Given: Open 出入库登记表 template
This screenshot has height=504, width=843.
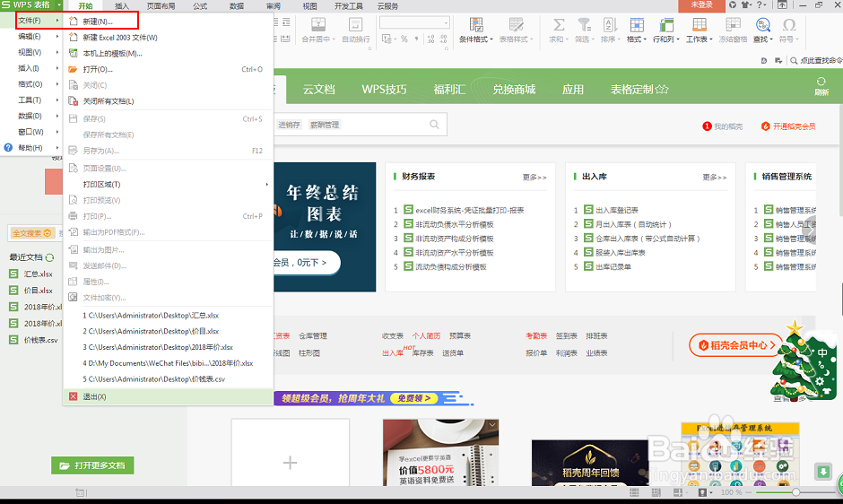Looking at the screenshot, I should pos(617,211).
